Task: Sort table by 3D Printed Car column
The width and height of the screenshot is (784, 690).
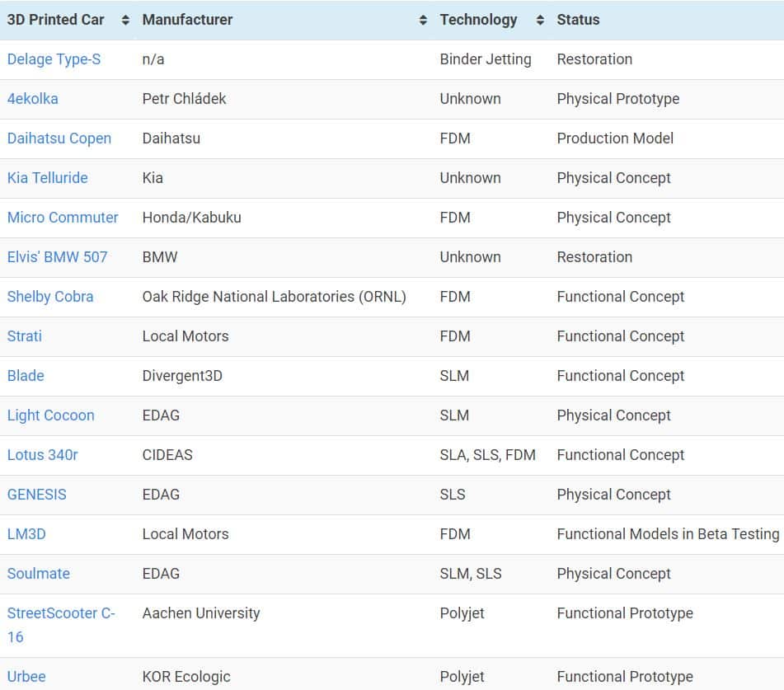Action: pyautogui.click(x=125, y=20)
